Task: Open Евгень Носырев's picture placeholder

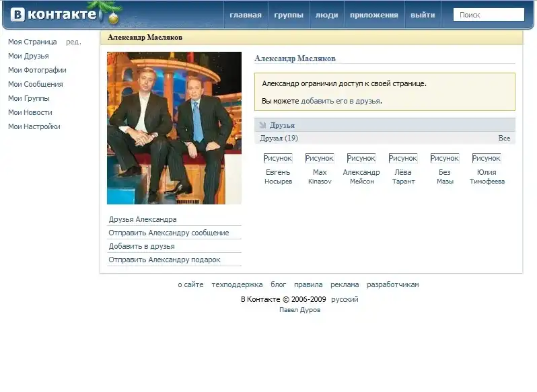Action: tap(278, 158)
